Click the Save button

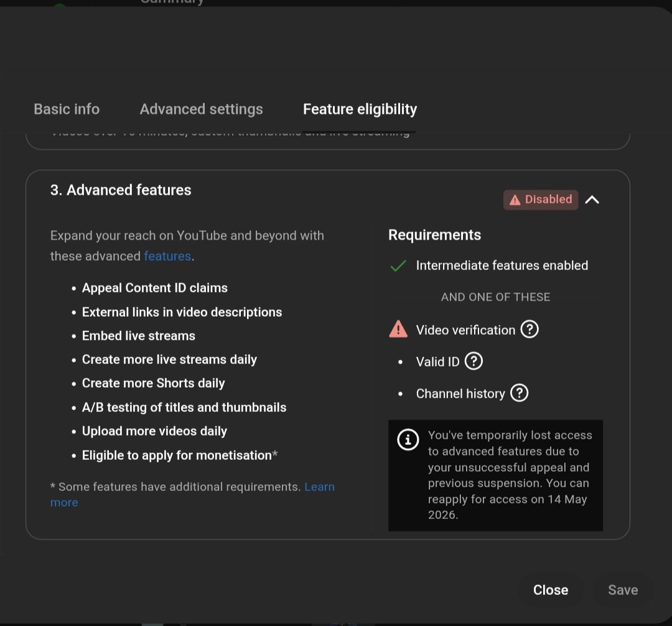click(x=623, y=590)
